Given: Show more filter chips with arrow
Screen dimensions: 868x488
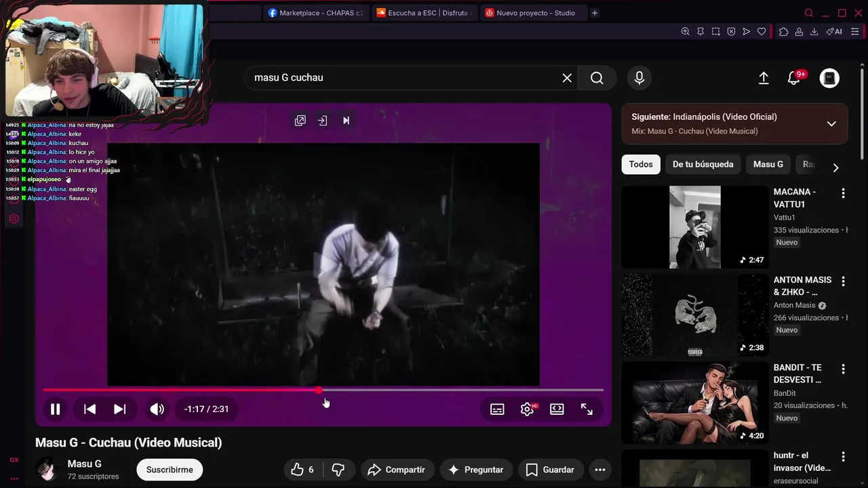Looking at the screenshot, I should (835, 167).
